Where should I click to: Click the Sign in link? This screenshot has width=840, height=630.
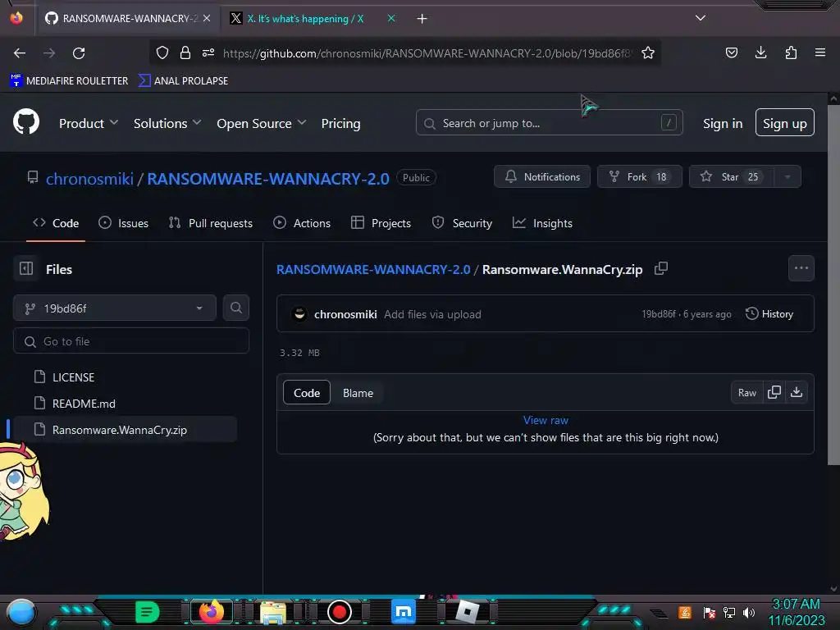(723, 123)
